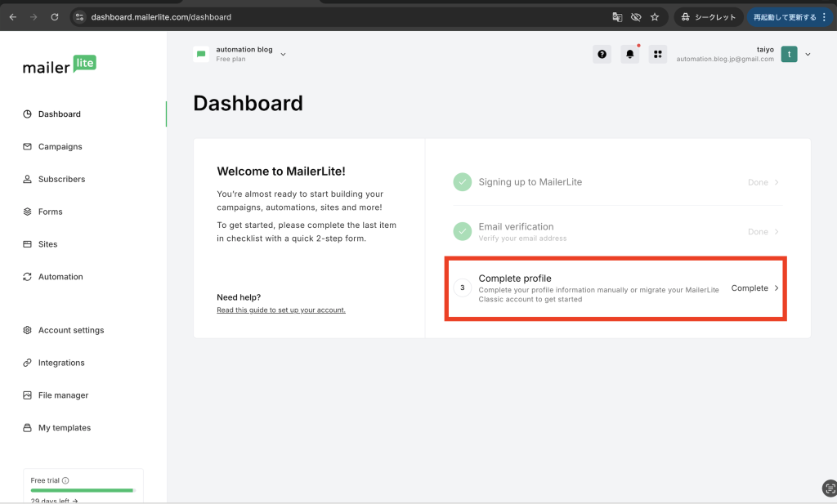Click the MailerLite logo
Screen dimensions: 837x504
59,65
